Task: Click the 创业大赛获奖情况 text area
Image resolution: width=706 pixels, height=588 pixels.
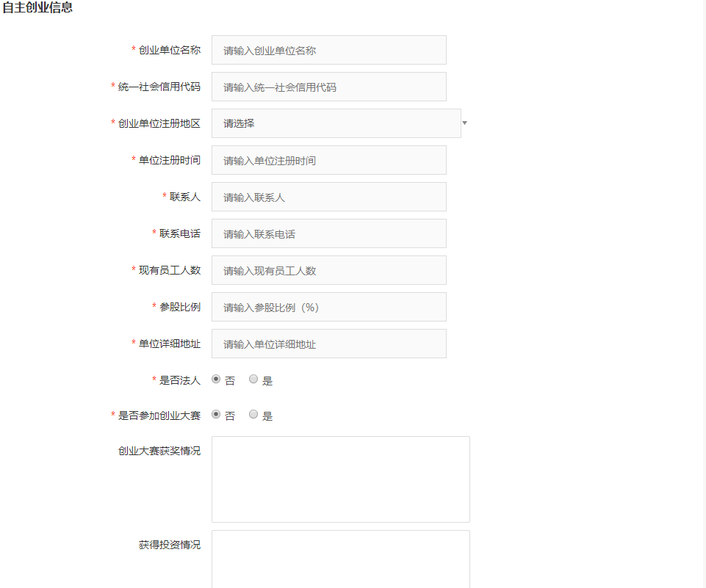Action: tap(340, 479)
